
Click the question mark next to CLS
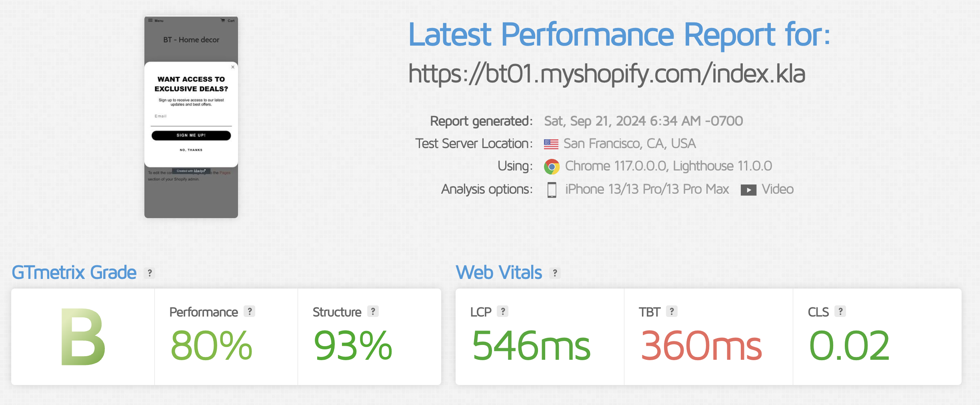[x=840, y=311]
